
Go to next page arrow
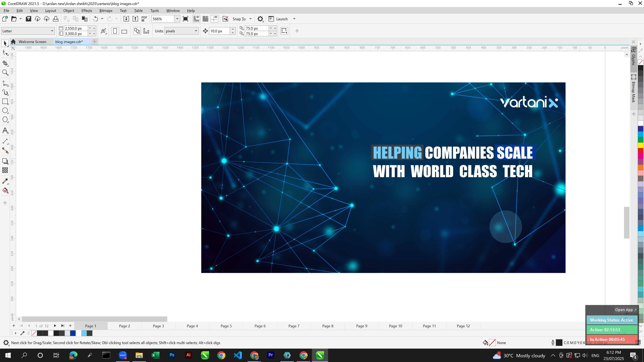click(55, 326)
